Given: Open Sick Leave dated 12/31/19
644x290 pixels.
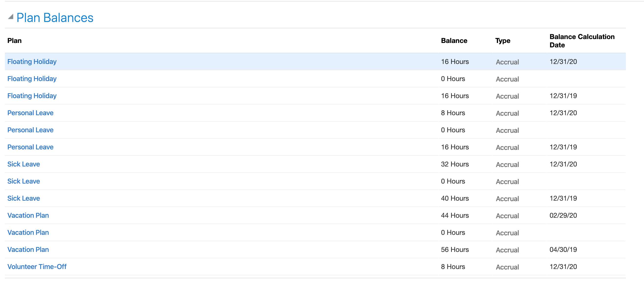Looking at the screenshot, I should [x=24, y=198].
